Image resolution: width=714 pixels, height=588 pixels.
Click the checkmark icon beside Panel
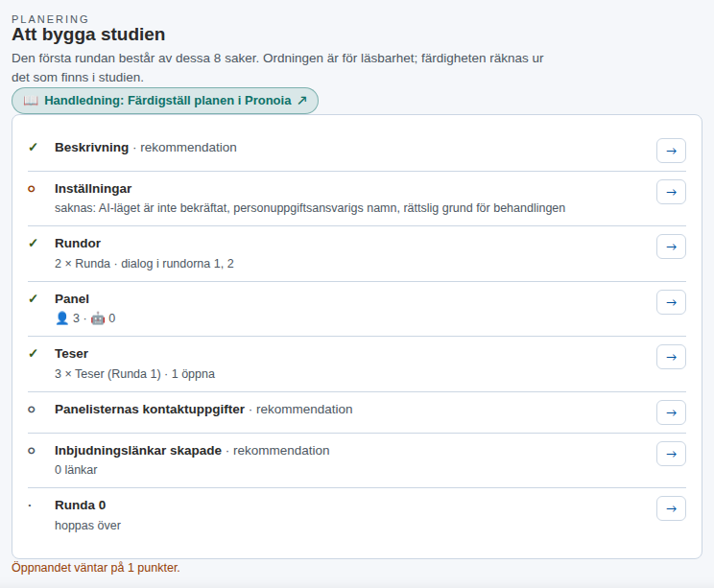point(33,299)
